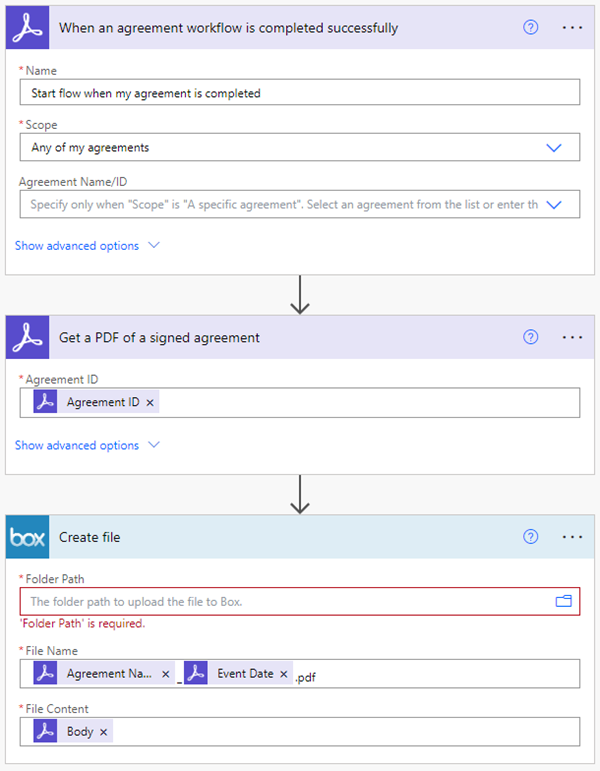Click the help icon on Create file
The image size is (600, 771).
pyautogui.click(x=531, y=537)
